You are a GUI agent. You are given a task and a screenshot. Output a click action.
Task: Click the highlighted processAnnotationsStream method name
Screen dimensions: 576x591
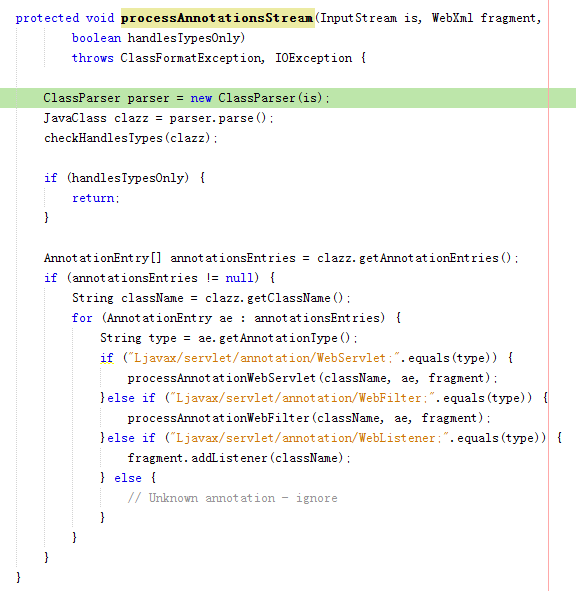(217, 18)
